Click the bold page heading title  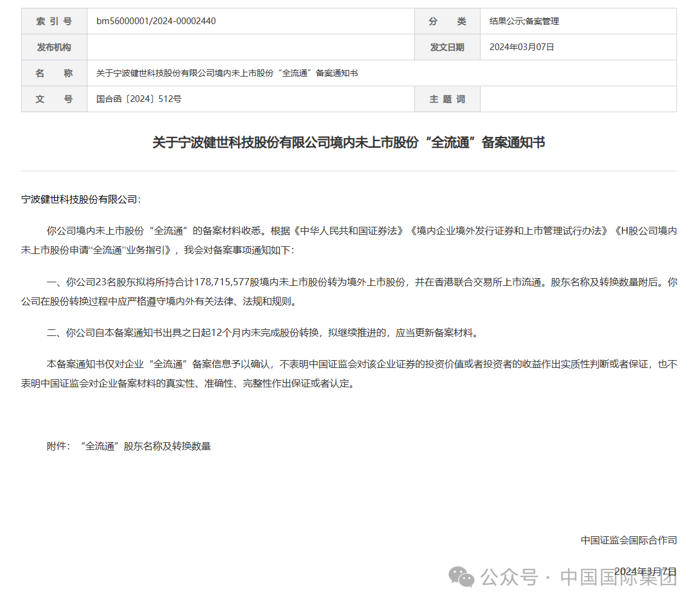[348, 142]
